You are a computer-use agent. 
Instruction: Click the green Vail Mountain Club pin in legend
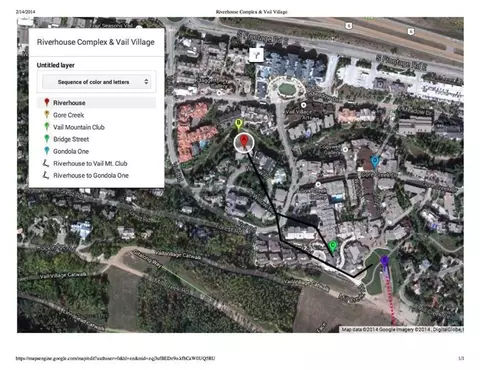tap(47, 126)
